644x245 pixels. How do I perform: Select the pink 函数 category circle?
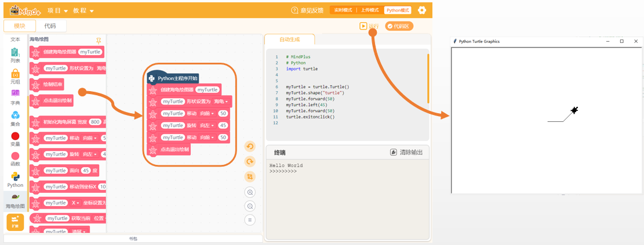tap(15, 156)
